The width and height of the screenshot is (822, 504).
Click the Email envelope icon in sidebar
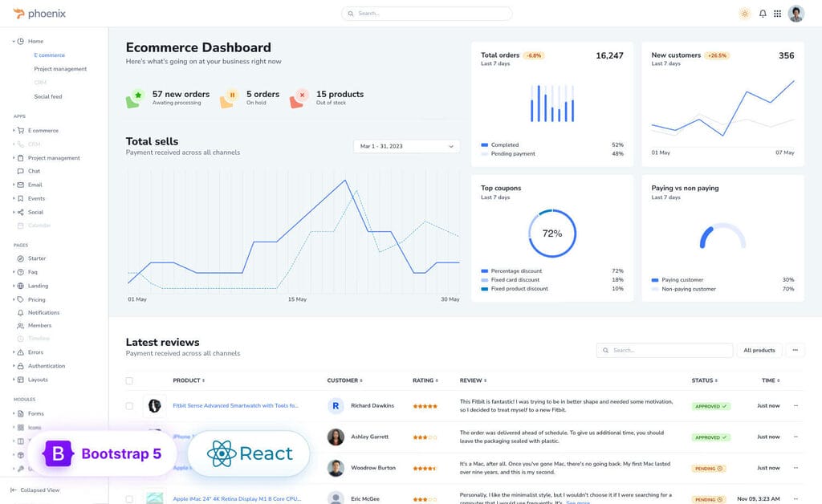(x=21, y=185)
